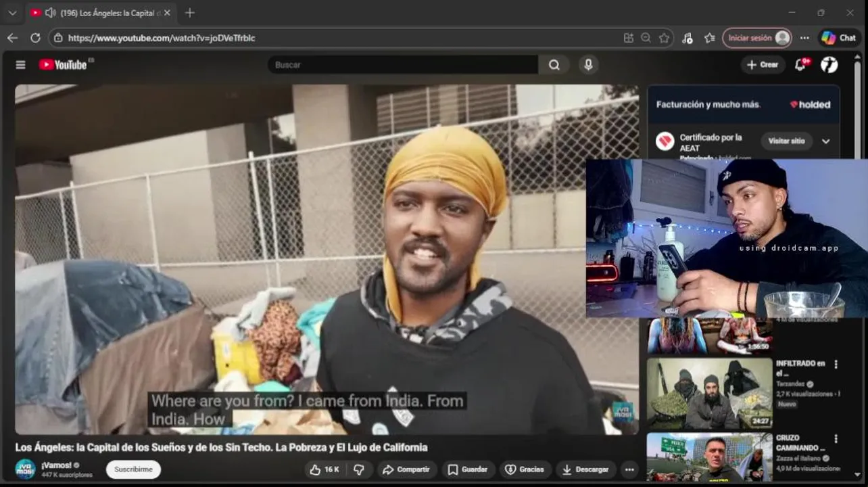
Task: Dislike the video
Action: (x=359, y=469)
